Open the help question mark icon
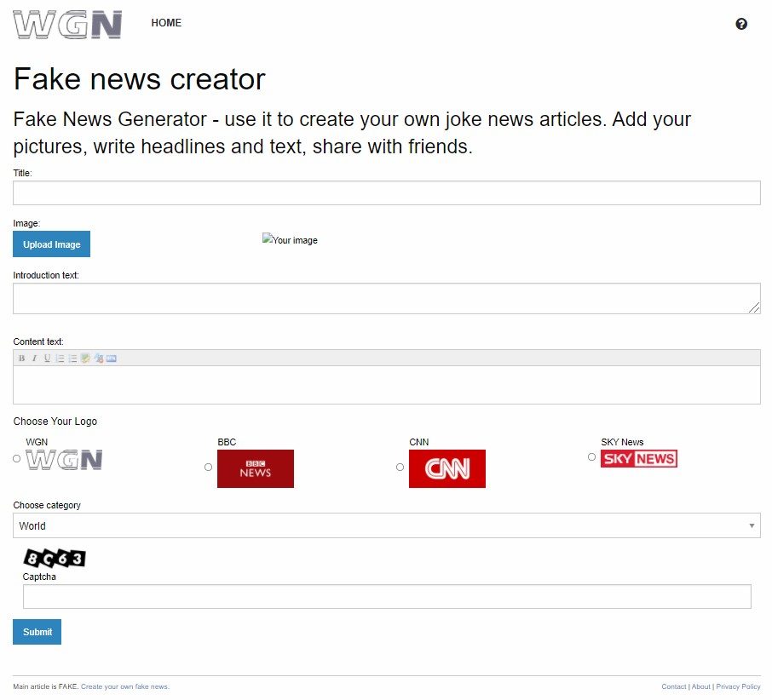772x700 pixels. [x=741, y=24]
